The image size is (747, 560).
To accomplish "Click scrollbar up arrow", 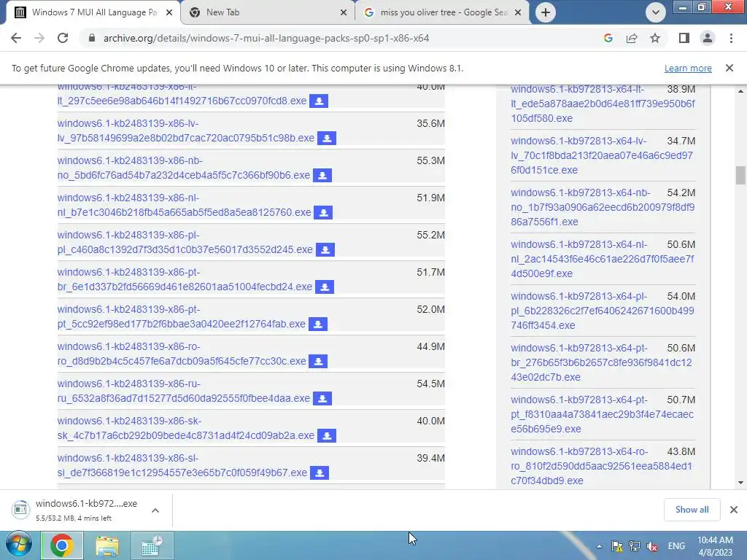I will coord(740,91).
